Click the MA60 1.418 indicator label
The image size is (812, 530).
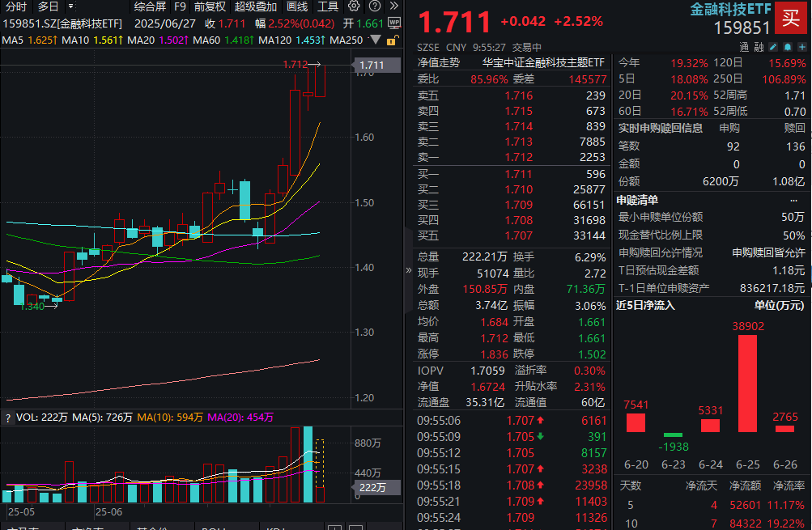pyautogui.click(x=223, y=40)
